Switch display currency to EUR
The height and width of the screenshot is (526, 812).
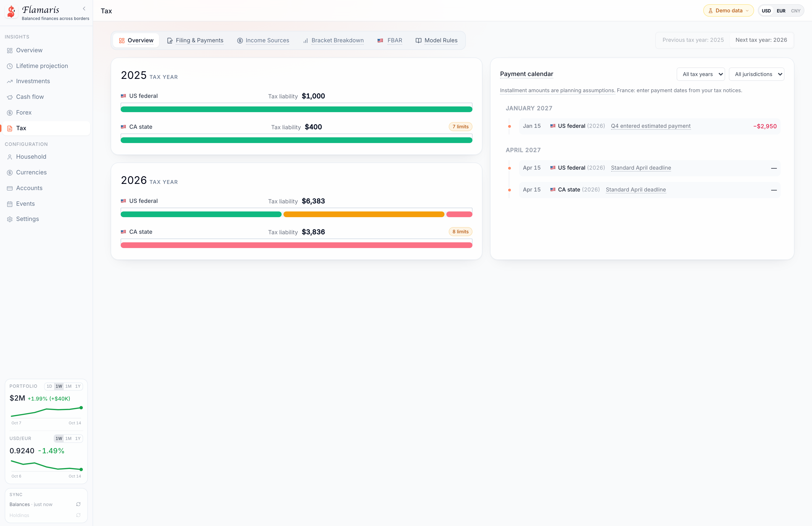click(781, 11)
